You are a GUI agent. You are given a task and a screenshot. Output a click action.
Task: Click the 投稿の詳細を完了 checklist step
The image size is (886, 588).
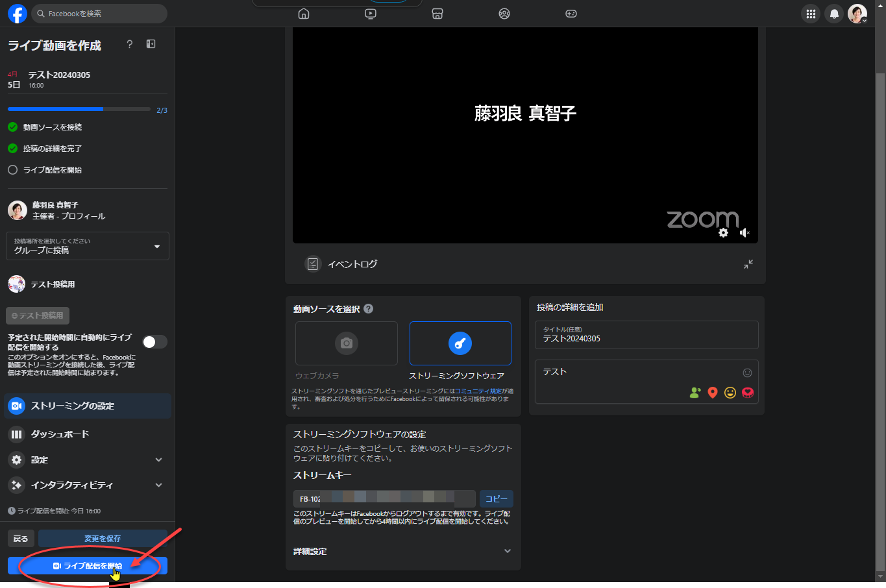coord(45,149)
